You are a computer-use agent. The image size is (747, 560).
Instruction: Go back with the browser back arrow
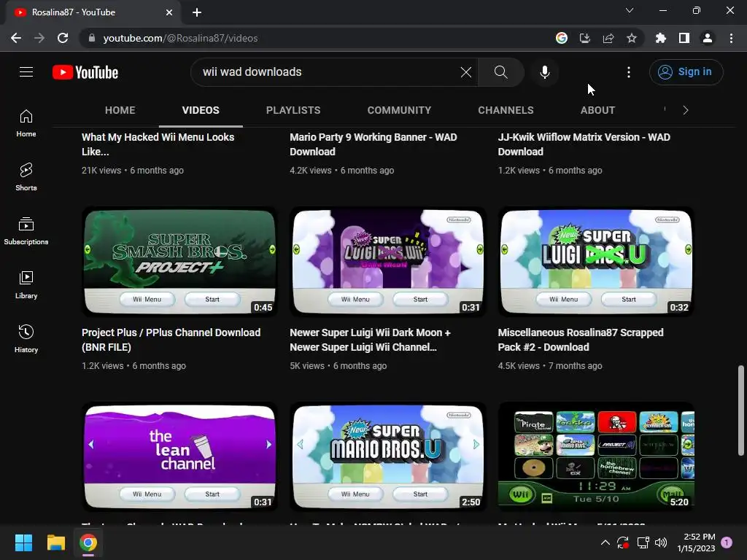(x=16, y=38)
